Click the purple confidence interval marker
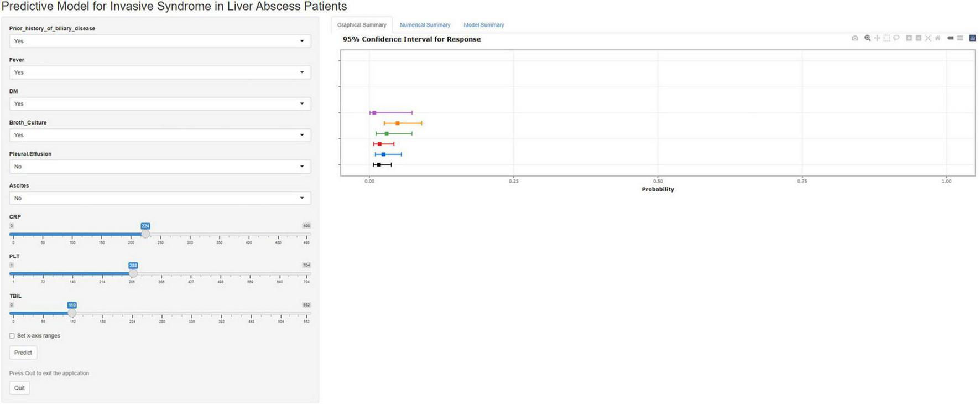The width and height of the screenshot is (980, 404). pyautogui.click(x=374, y=113)
